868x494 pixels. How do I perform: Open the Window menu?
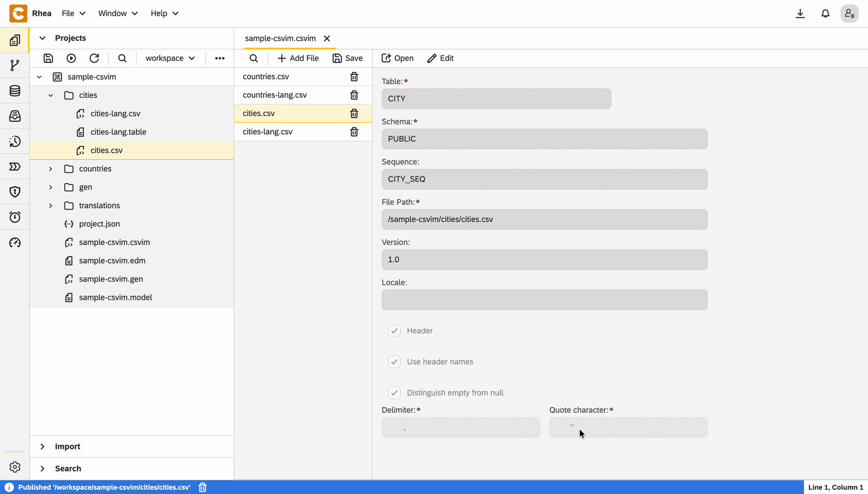point(118,13)
